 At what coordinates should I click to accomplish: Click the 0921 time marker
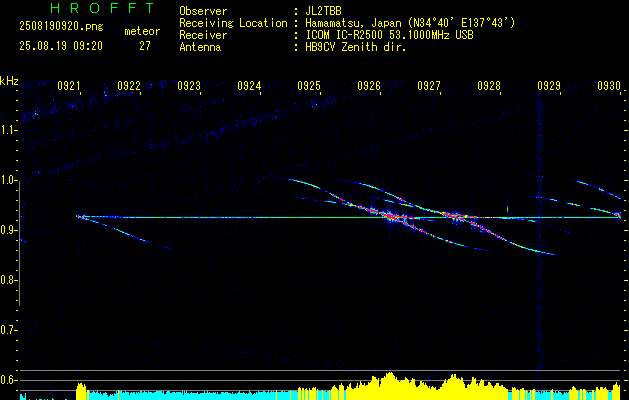tap(69, 85)
